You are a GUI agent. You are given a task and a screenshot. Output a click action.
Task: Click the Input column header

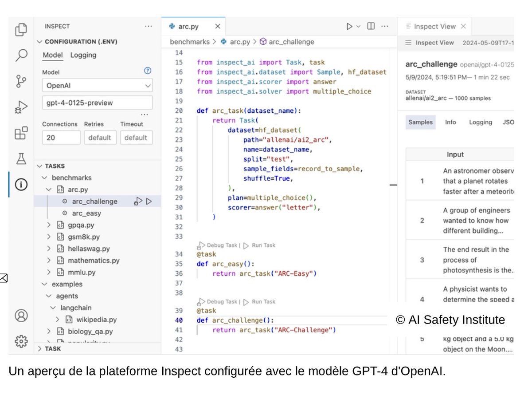tap(455, 154)
